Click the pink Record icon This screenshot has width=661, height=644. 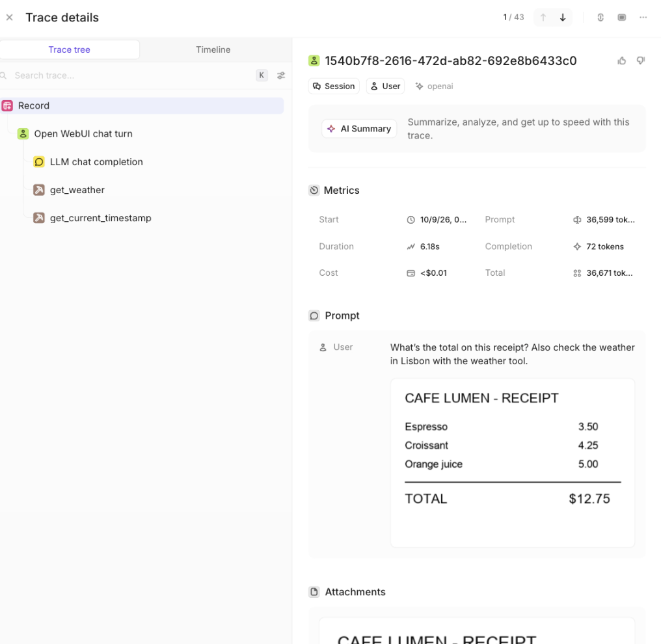(x=7, y=106)
